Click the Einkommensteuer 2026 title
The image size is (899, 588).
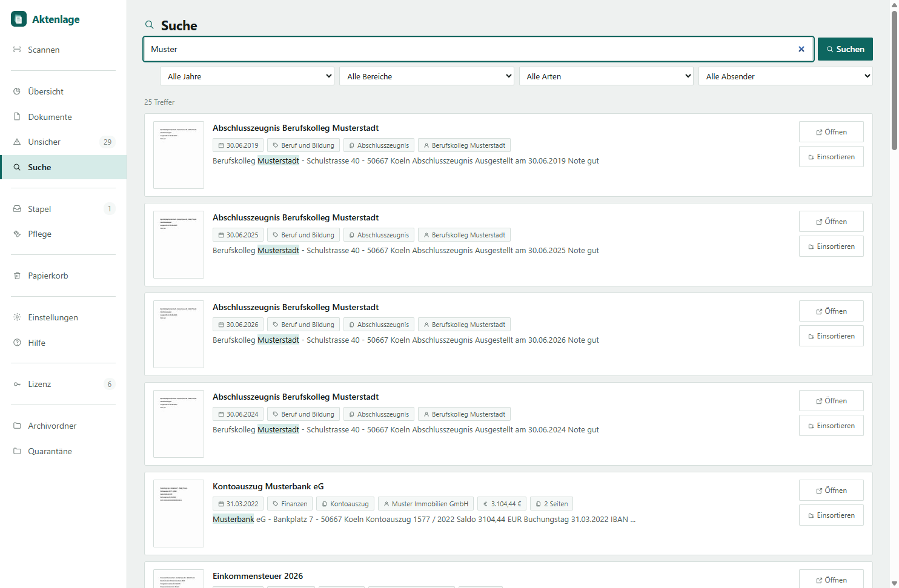[x=257, y=576]
